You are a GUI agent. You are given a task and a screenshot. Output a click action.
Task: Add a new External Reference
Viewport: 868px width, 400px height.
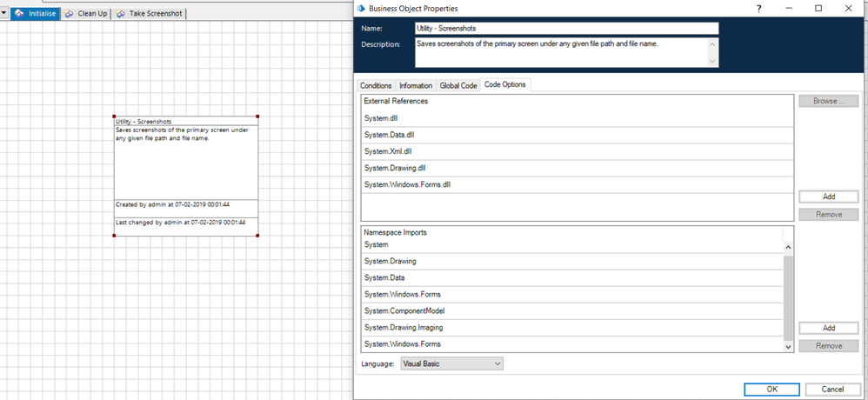(828, 197)
